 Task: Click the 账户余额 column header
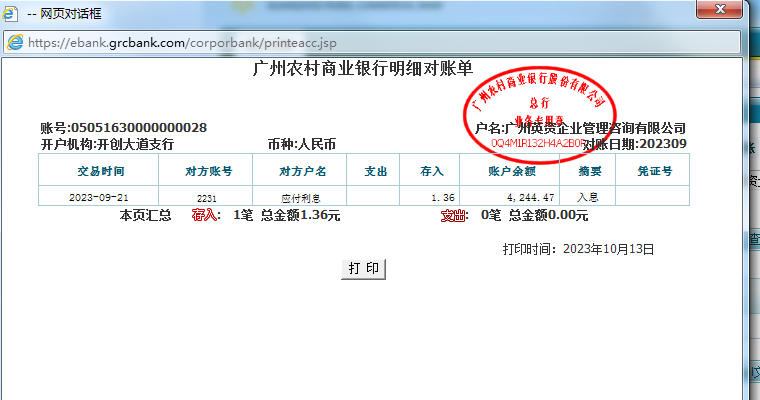[509, 170]
